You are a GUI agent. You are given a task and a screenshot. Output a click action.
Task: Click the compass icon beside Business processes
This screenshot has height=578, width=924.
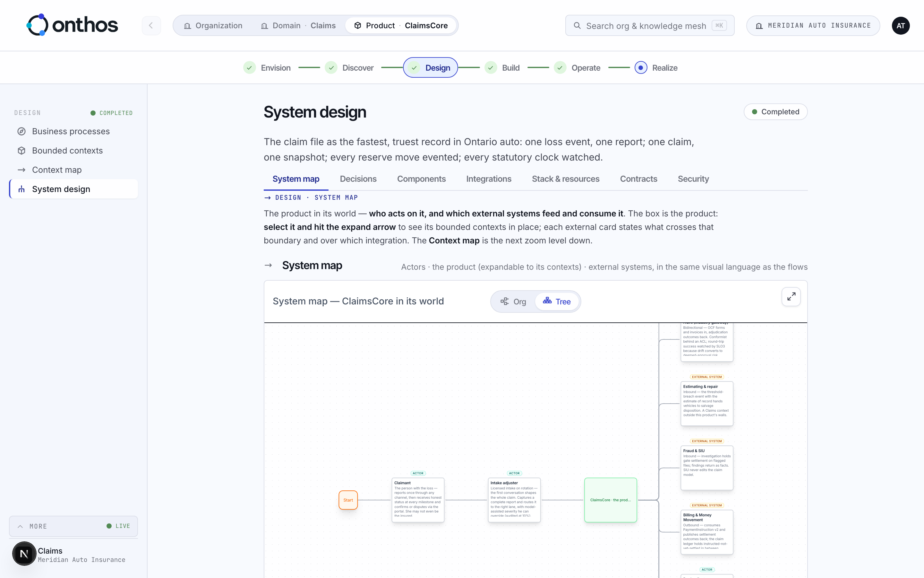pyautogui.click(x=21, y=131)
